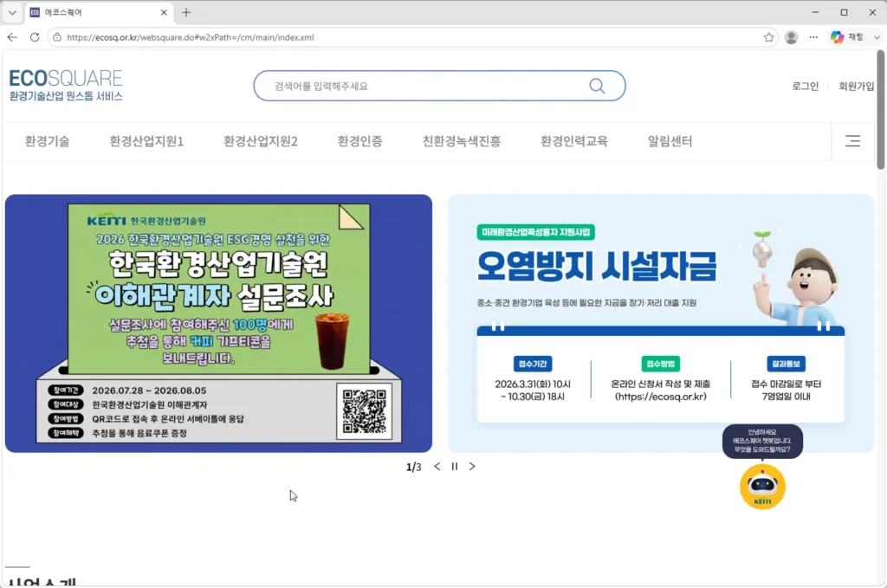Click the 1/3 slide counter text
The height and width of the screenshot is (588, 887).
[413, 467]
